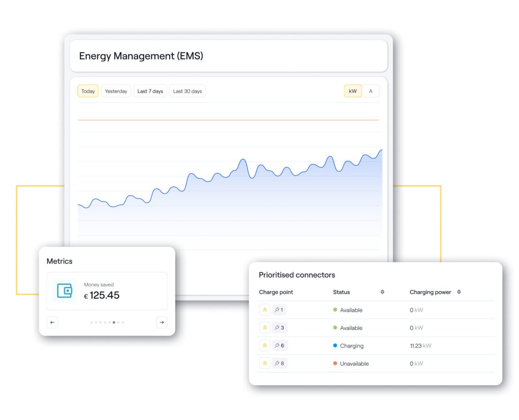The image size is (519, 420).
Task: Select connector plug badge number 1
Action: tap(279, 310)
